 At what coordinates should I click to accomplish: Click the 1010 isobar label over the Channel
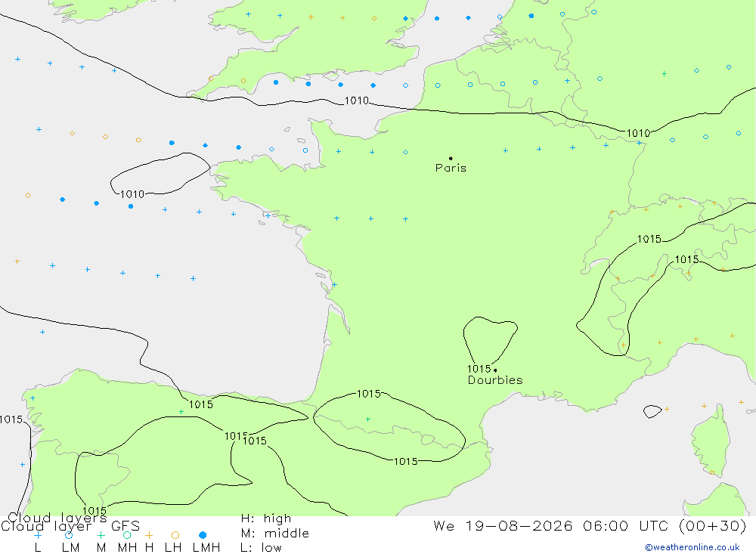[x=356, y=101]
